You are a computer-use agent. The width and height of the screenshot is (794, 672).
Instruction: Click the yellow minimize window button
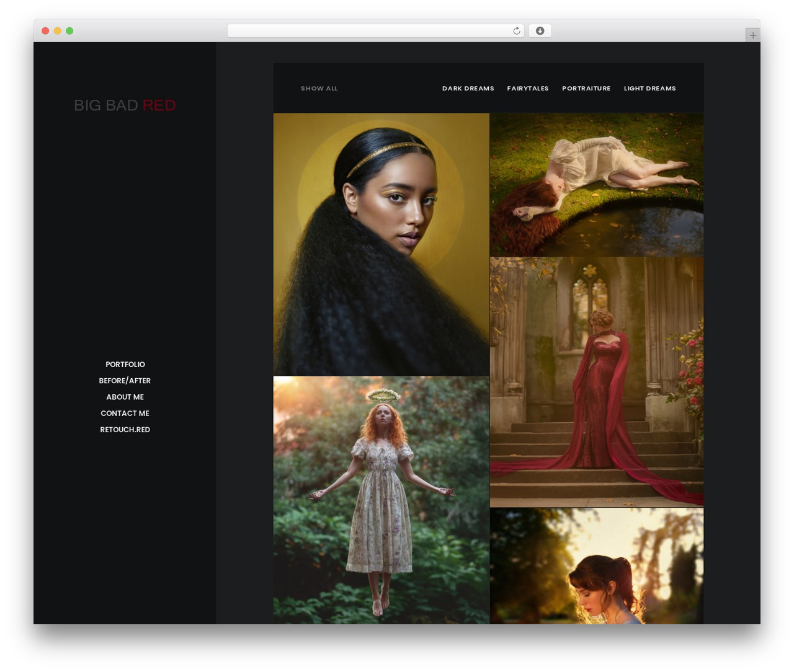tap(57, 31)
